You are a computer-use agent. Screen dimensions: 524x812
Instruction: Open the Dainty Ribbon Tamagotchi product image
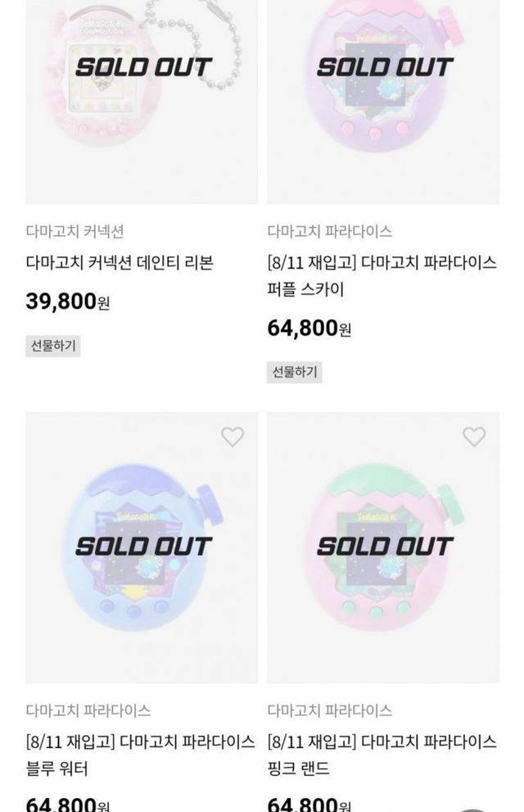[x=142, y=98]
